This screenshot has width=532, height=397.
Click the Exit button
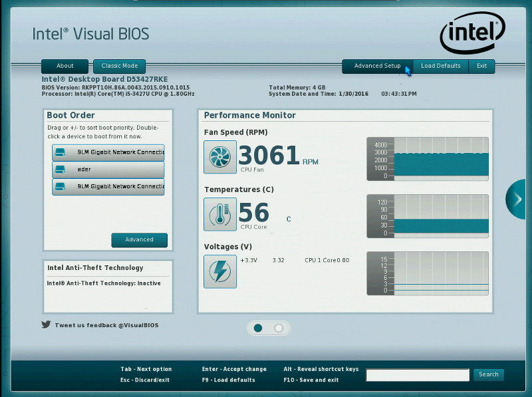click(481, 66)
